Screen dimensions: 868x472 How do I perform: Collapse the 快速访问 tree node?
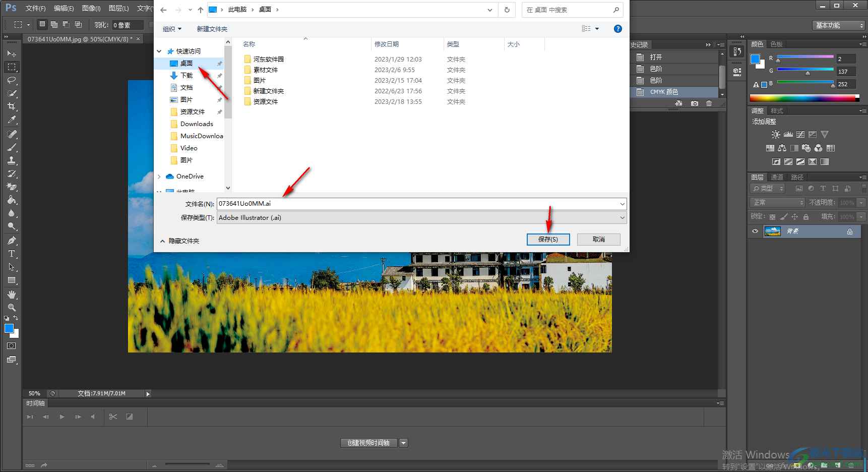coord(159,51)
